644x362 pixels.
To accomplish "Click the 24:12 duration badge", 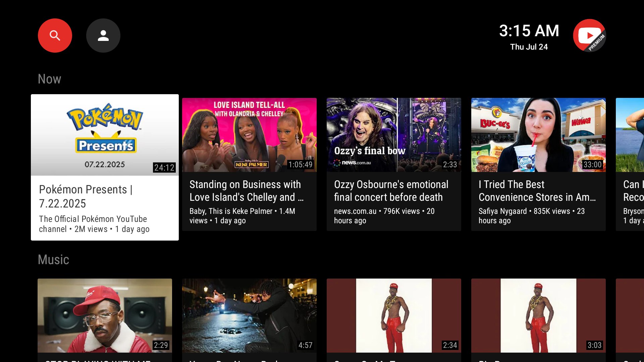I will (x=164, y=168).
